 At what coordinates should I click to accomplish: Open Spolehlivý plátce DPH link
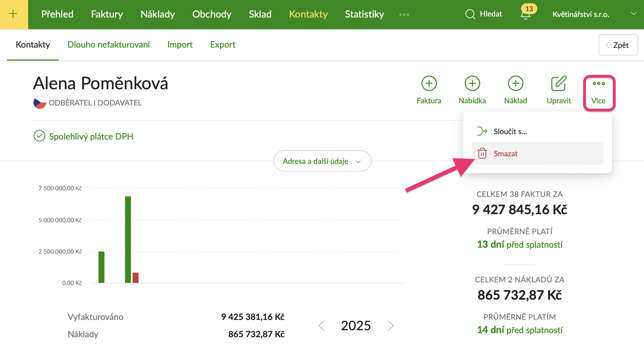pos(91,136)
